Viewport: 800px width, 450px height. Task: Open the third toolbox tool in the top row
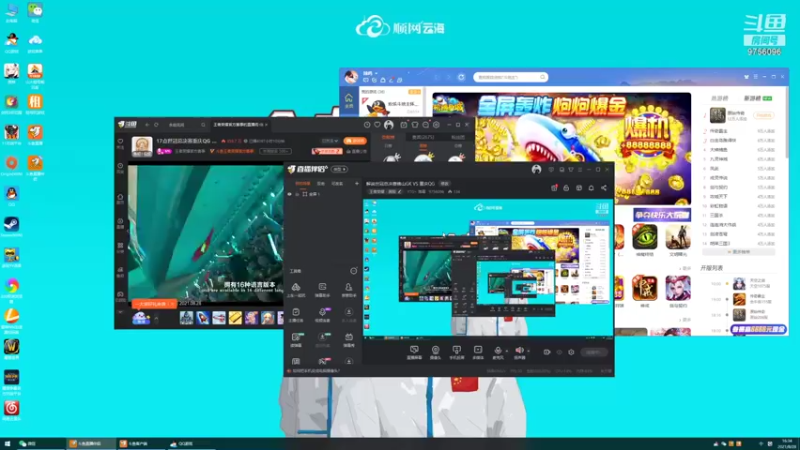pyautogui.click(x=348, y=290)
